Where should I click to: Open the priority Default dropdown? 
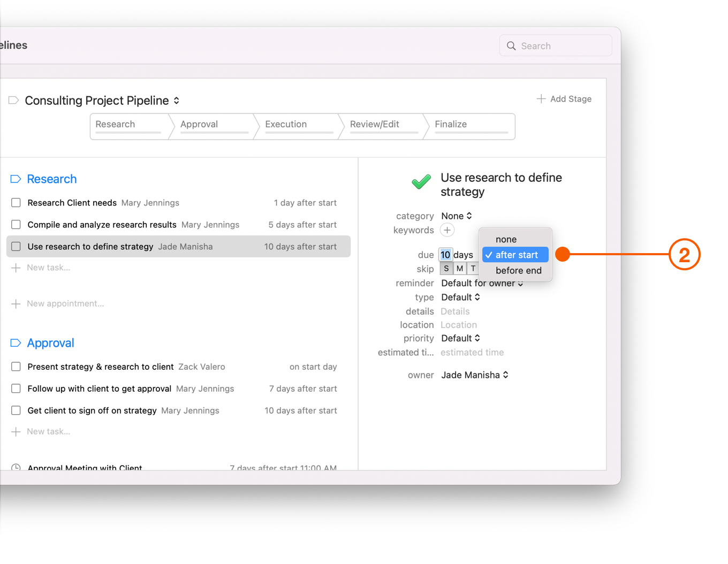(x=460, y=338)
